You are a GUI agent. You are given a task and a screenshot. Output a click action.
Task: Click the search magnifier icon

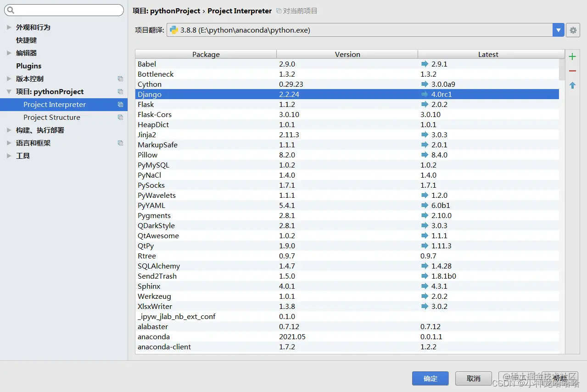coord(11,10)
